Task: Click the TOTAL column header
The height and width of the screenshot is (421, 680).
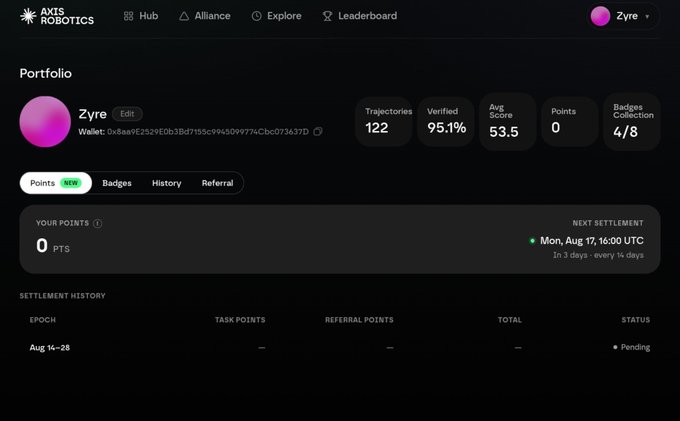Action: click(x=510, y=320)
